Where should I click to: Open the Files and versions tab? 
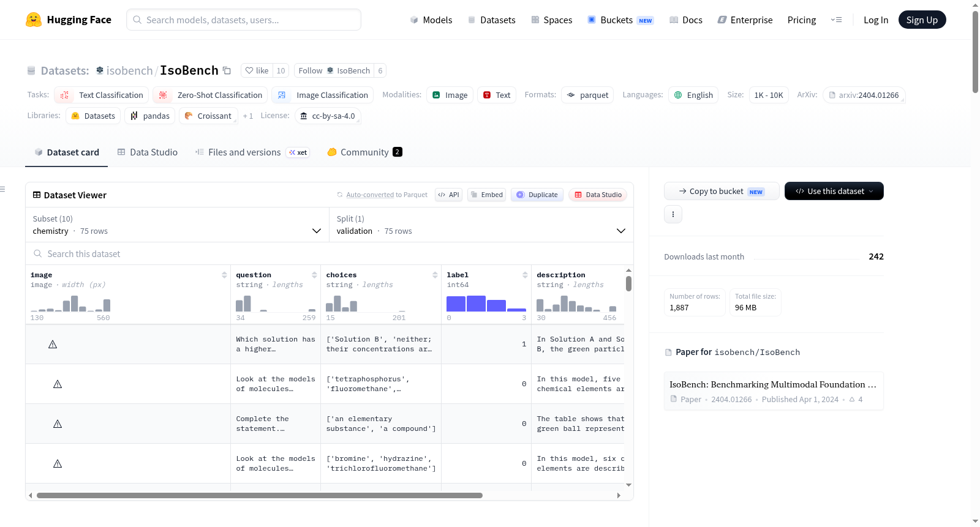point(252,152)
